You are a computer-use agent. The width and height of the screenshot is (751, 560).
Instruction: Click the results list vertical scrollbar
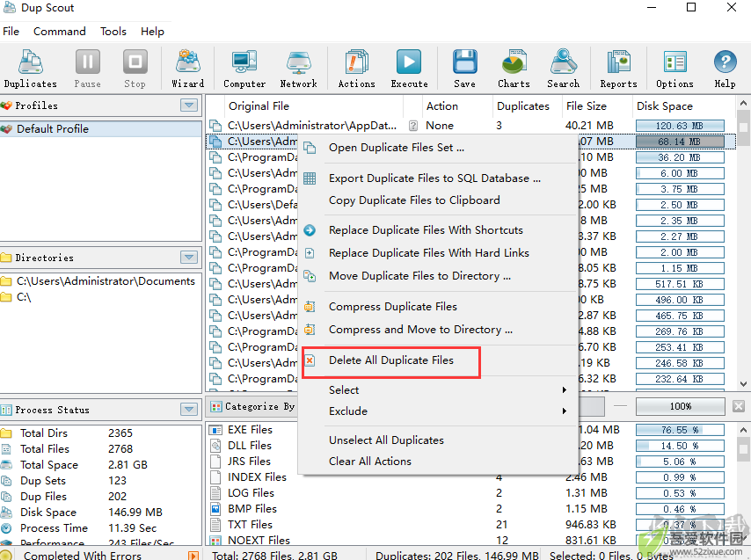coord(743,244)
